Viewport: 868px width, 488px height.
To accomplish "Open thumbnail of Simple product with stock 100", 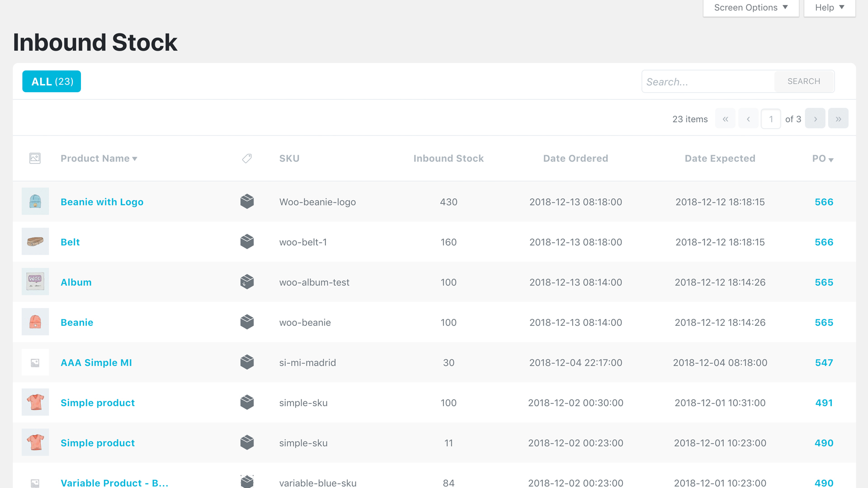I will tap(35, 402).
